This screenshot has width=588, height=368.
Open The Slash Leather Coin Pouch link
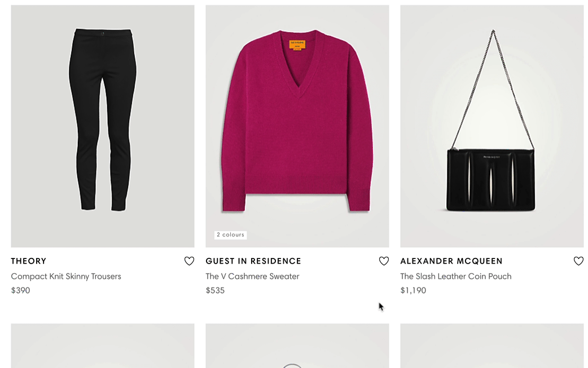tap(456, 276)
